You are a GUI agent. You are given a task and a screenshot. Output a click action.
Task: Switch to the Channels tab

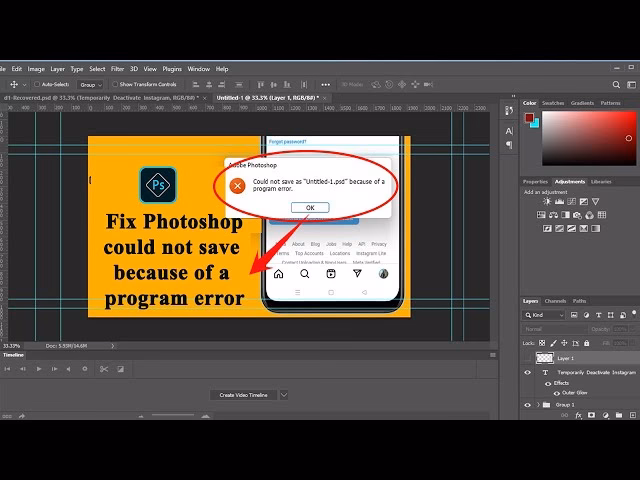[555, 301]
